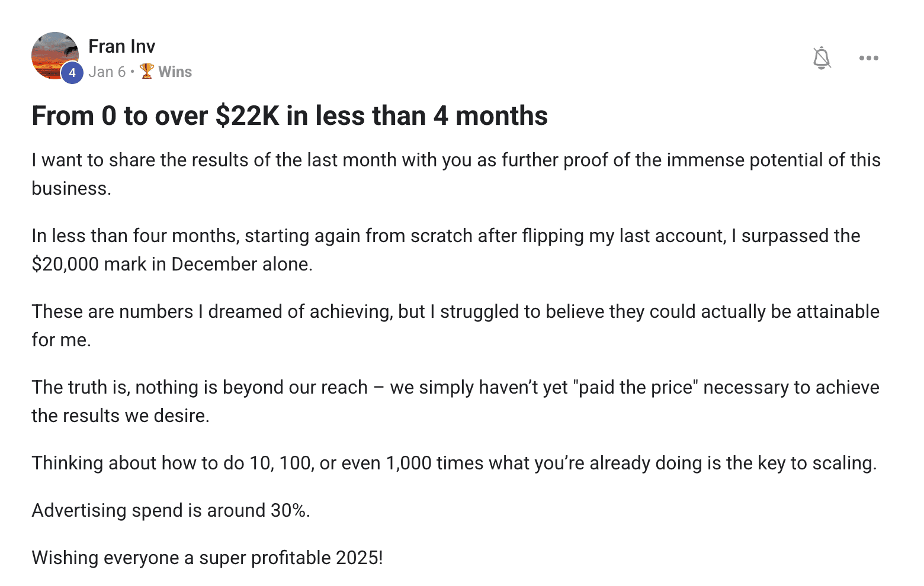Click the line starting "I want to share"
The height and width of the screenshot is (586, 924).
point(456,160)
